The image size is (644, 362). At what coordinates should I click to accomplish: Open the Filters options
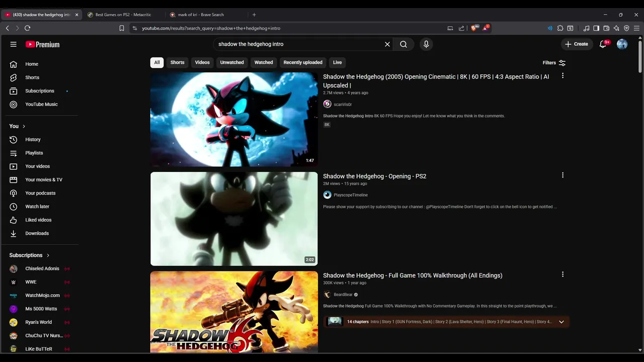[554, 63]
